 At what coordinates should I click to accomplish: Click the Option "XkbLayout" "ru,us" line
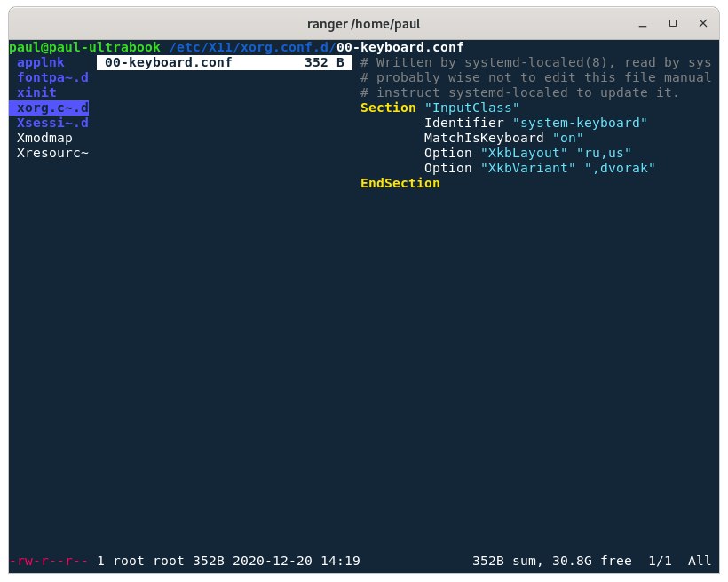[527, 153]
